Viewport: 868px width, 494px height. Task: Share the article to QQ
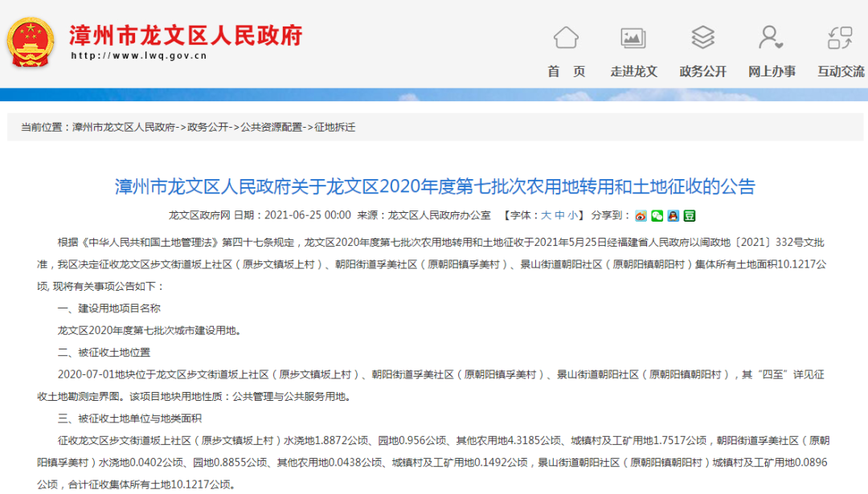coord(673,215)
